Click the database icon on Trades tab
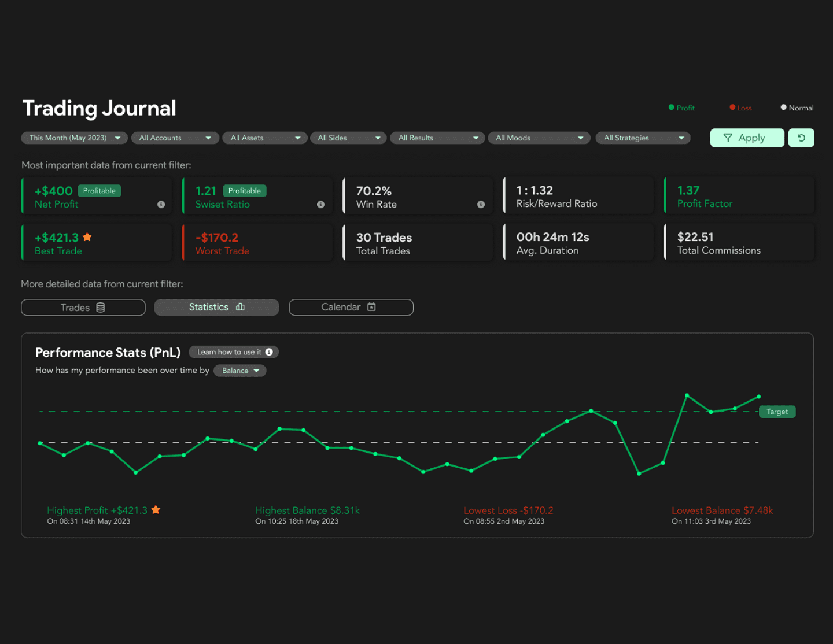Screen dimensions: 833x644 click(101, 308)
